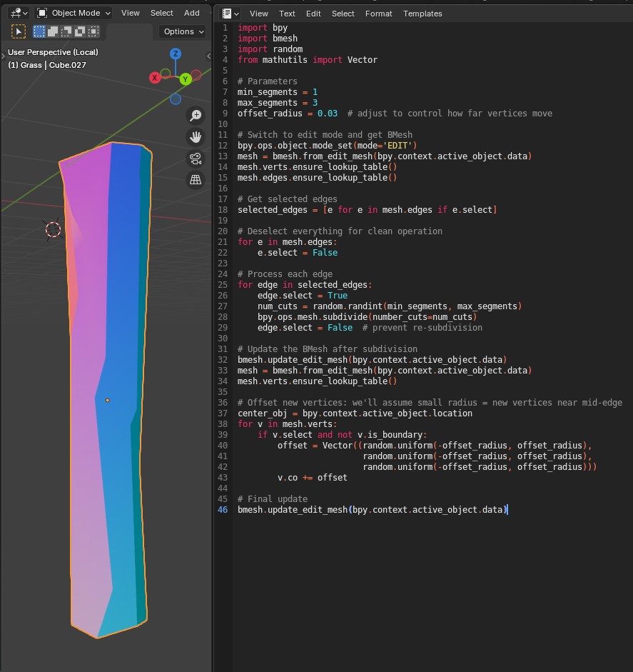Open the viewport Add menu
The width and height of the screenshot is (633, 672).
tap(191, 14)
